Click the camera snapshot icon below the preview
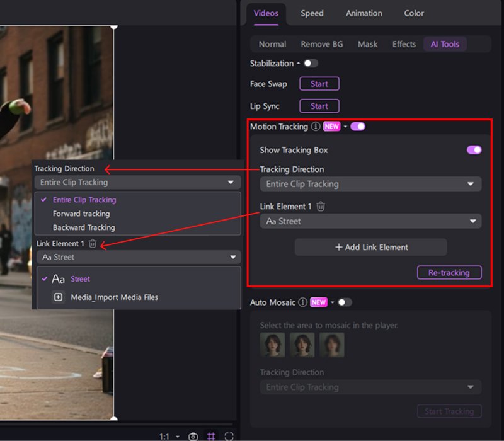The width and height of the screenshot is (504, 441). point(193,435)
